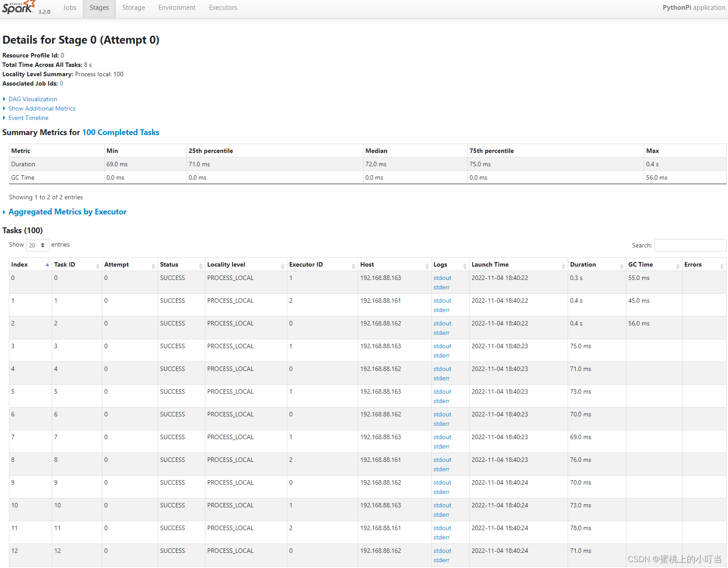The image size is (728, 568).
Task: Sort tasks by Locality level column
Action: [245, 264]
